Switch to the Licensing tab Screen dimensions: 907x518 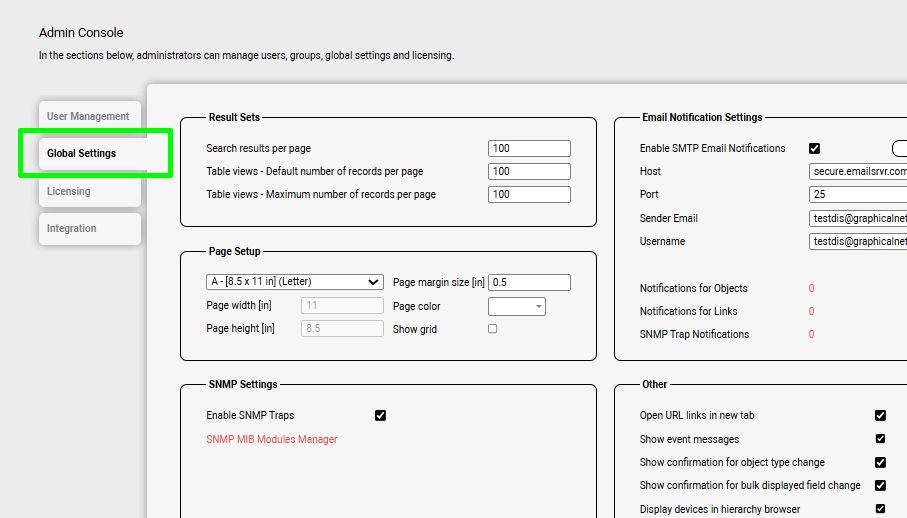point(69,191)
